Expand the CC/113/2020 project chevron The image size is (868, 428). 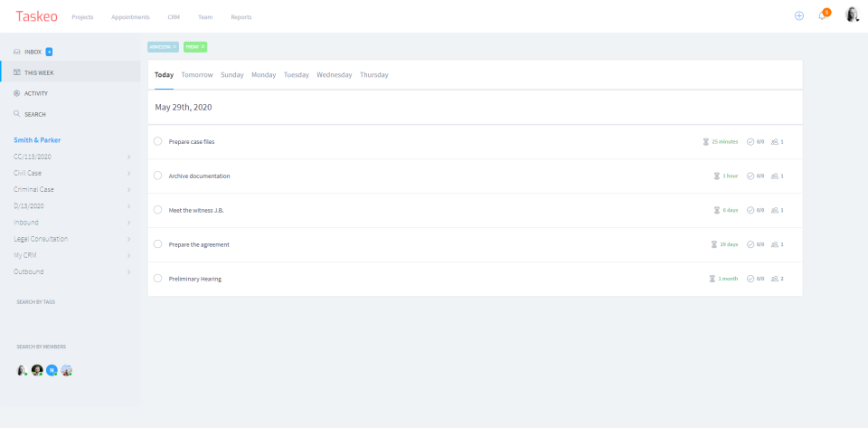point(128,157)
